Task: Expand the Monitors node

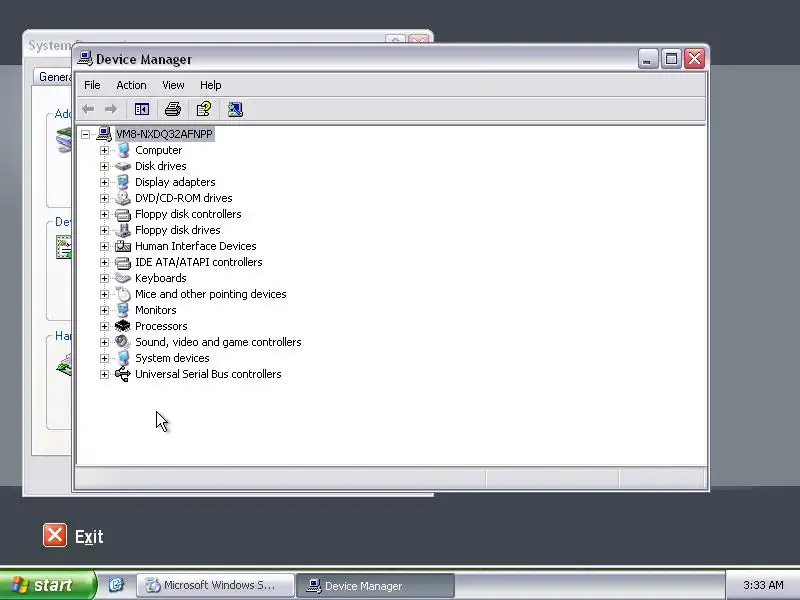Action: [105, 310]
